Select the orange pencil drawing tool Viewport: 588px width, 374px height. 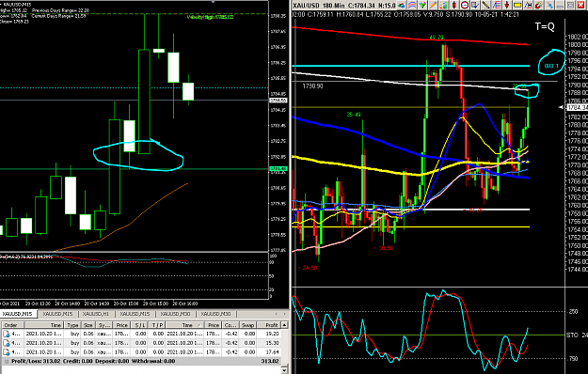click(433, 6)
